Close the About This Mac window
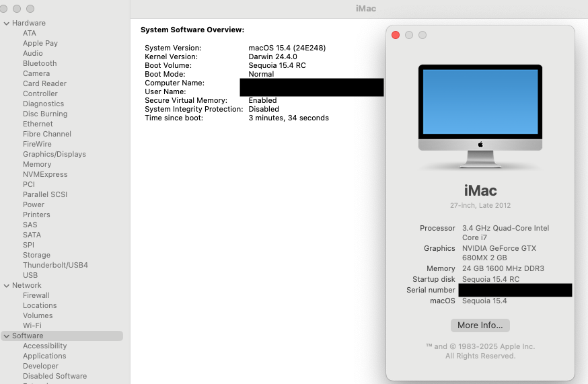 tap(395, 35)
